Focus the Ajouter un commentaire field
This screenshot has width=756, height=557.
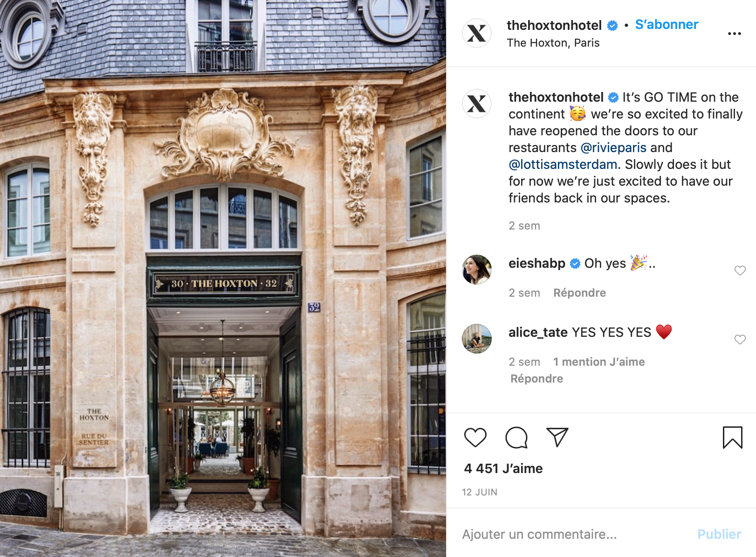pos(573,535)
